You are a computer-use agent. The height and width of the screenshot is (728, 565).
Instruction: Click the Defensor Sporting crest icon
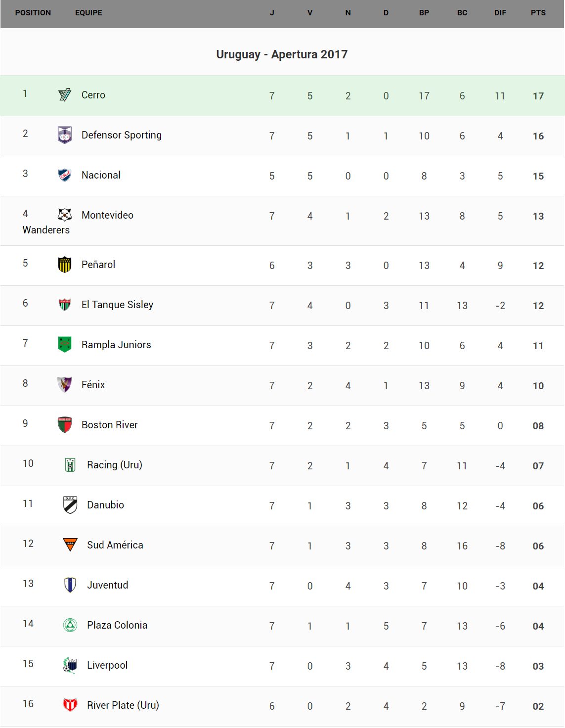click(x=65, y=135)
